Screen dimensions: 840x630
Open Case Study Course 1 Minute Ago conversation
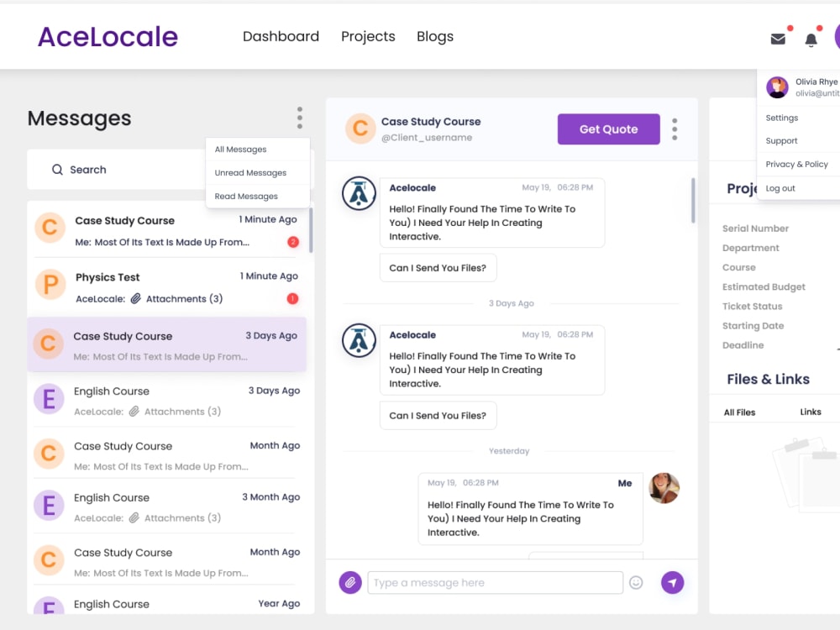167,230
